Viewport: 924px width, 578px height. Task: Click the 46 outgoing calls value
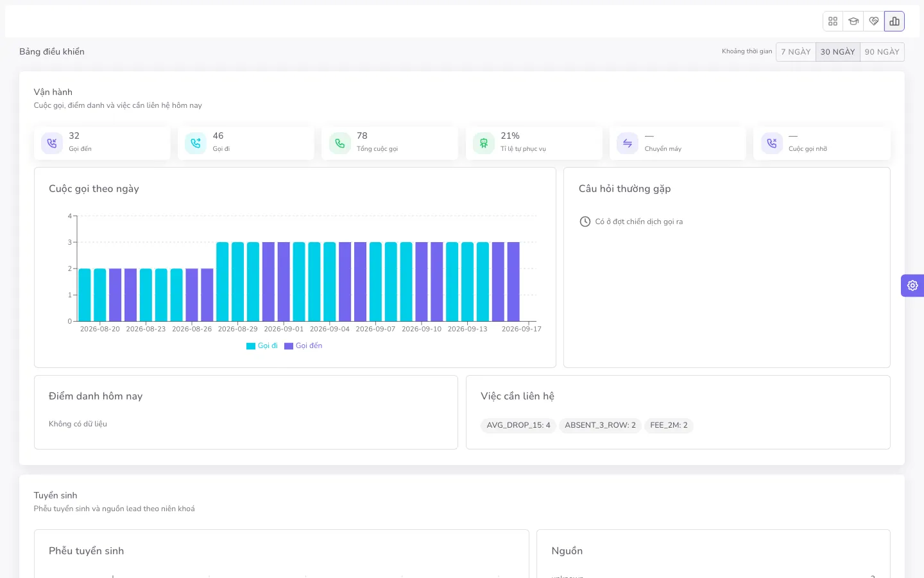point(218,136)
